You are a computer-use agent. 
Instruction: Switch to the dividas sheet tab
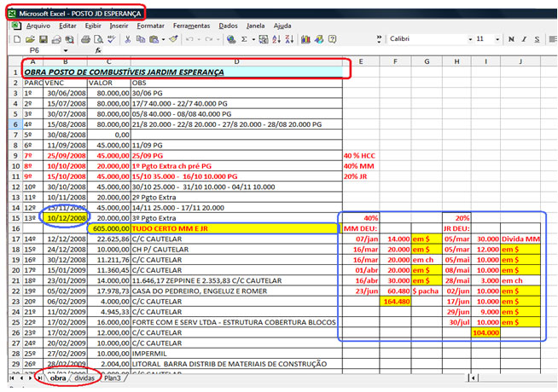pyautogui.click(x=84, y=378)
